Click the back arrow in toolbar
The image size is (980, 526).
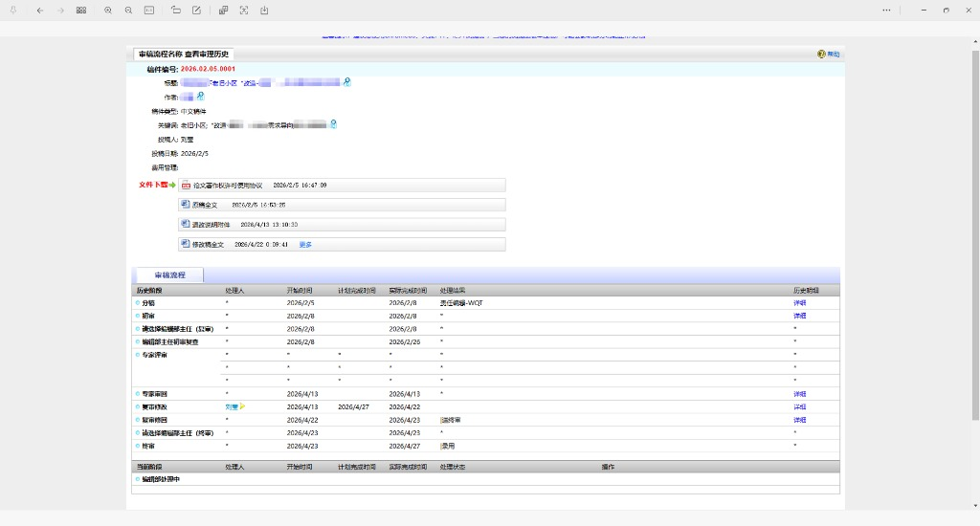[x=39, y=10]
